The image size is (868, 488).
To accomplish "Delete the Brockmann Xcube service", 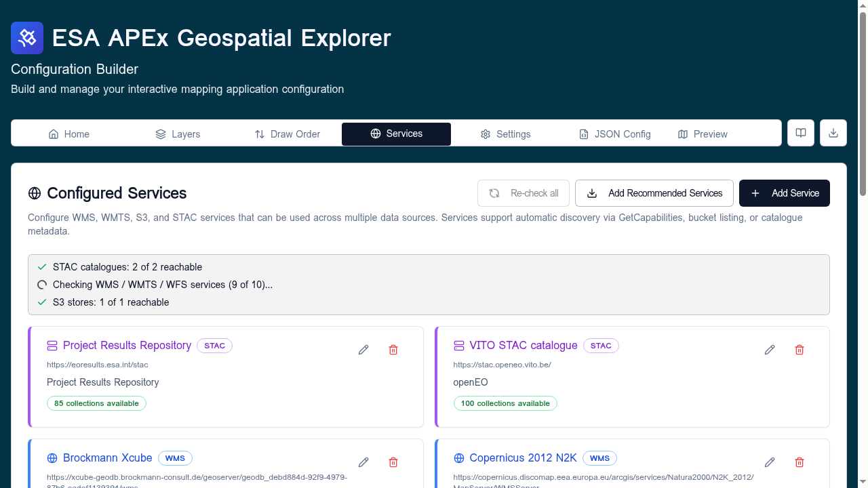I will pyautogui.click(x=393, y=462).
